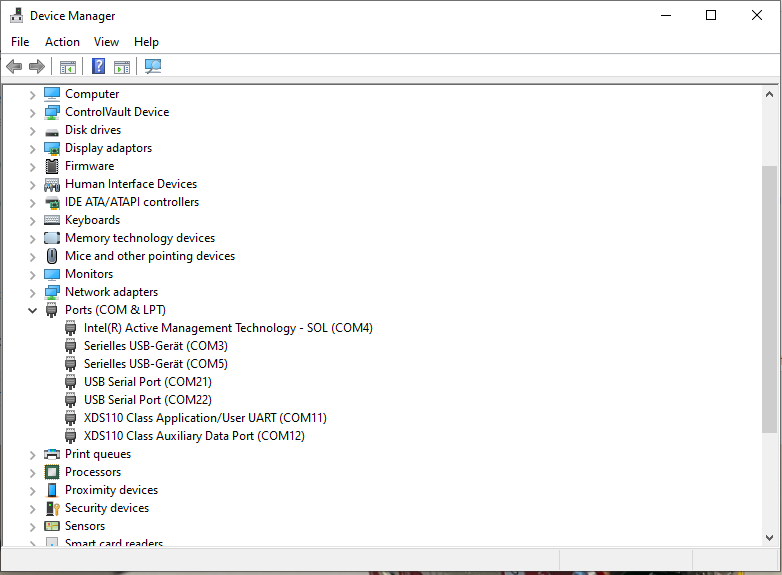This screenshot has height=575, width=782.
Task: Click the vertical scrollbar thumb
Action: point(769,299)
